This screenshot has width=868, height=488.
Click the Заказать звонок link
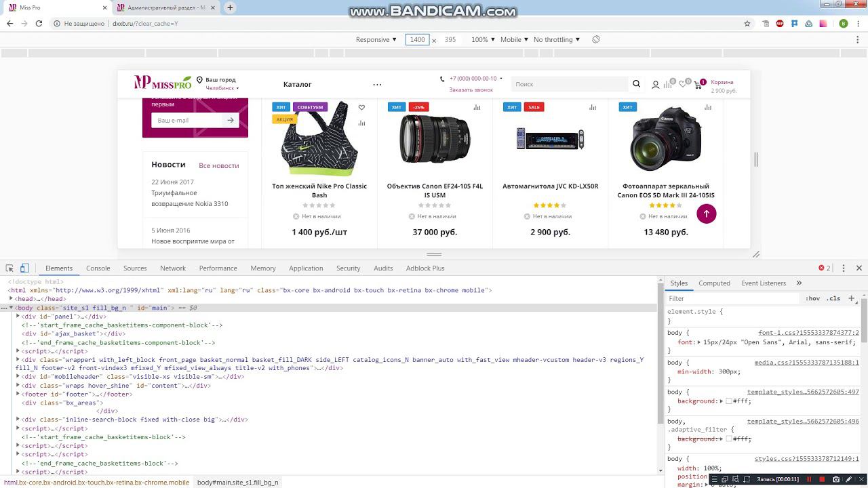point(471,89)
